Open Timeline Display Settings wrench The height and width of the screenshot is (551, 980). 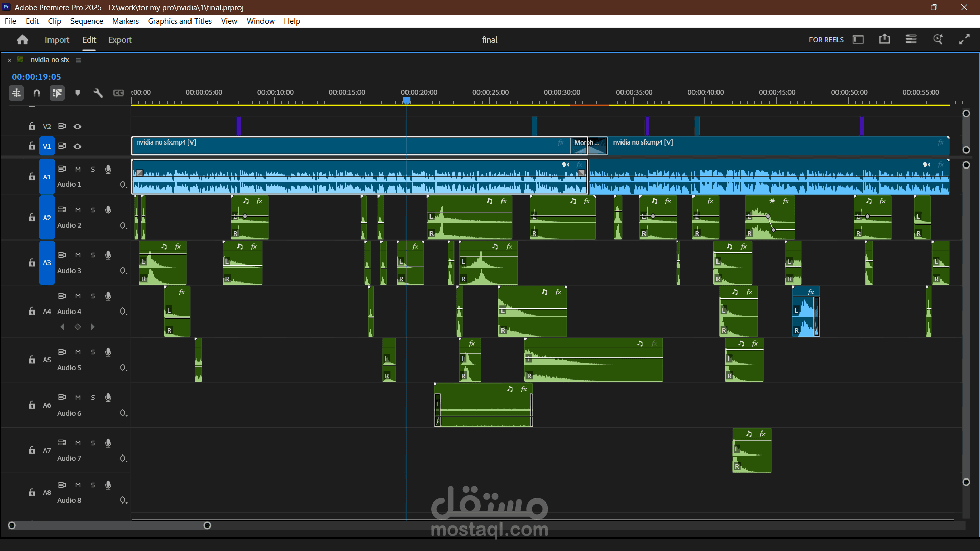[x=98, y=93]
